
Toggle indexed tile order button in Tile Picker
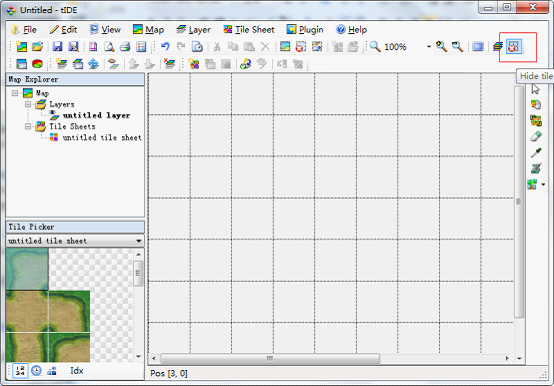(x=20, y=370)
